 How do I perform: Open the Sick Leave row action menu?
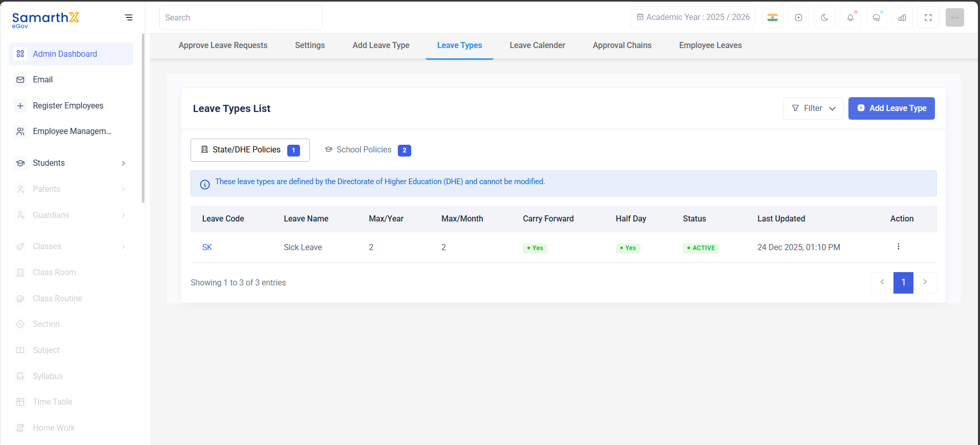(x=898, y=247)
